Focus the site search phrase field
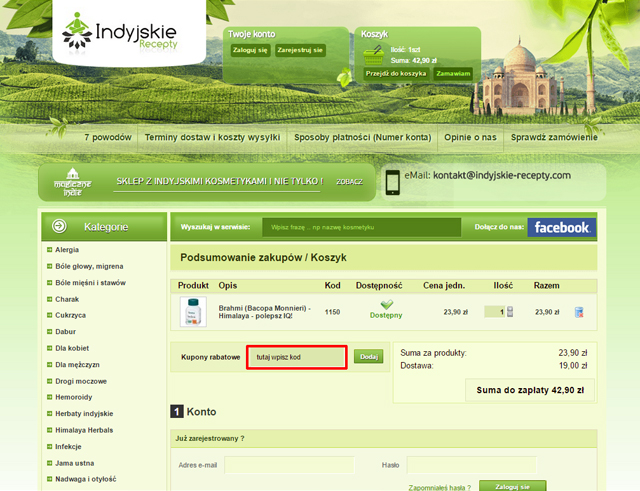The width and height of the screenshot is (640, 491). pyautogui.click(x=361, y=227)
